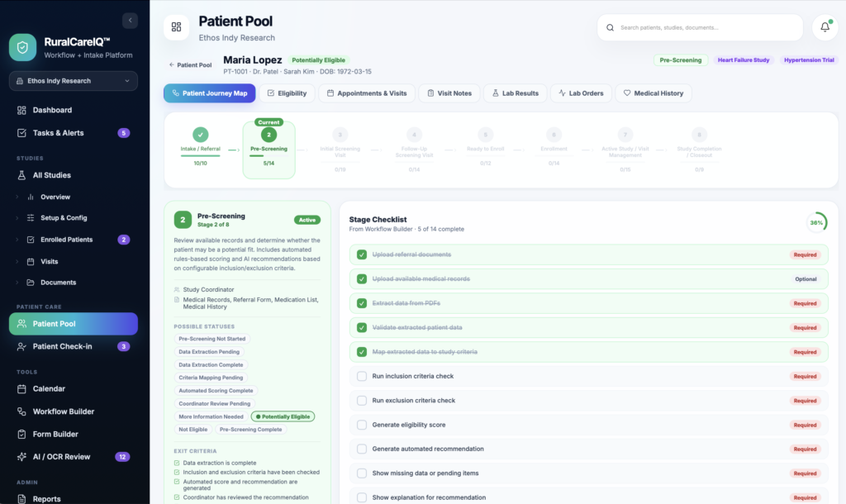The image size is (846, 504).
Task: Click the Workflow Builder icon
Action: (x=21, y=411)
